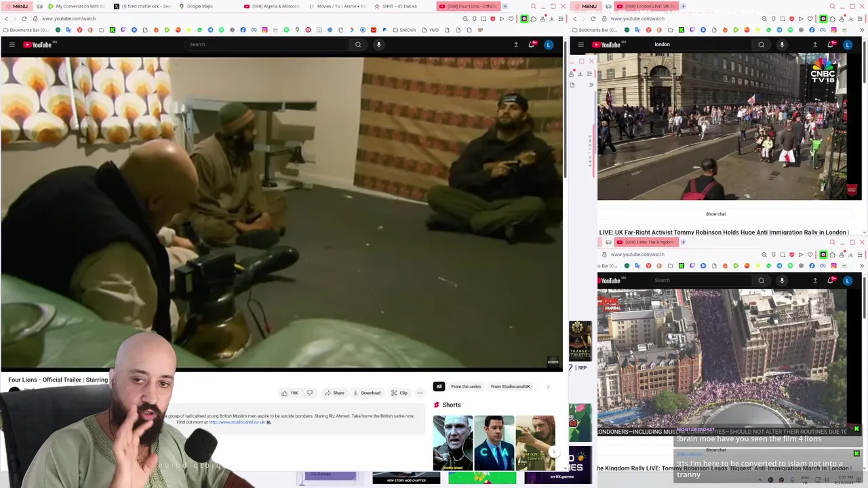The width and height of the screenshot is (868, 488).
Task: Show the next Shorts with the arrow button
Action: [x=553, y=451]
